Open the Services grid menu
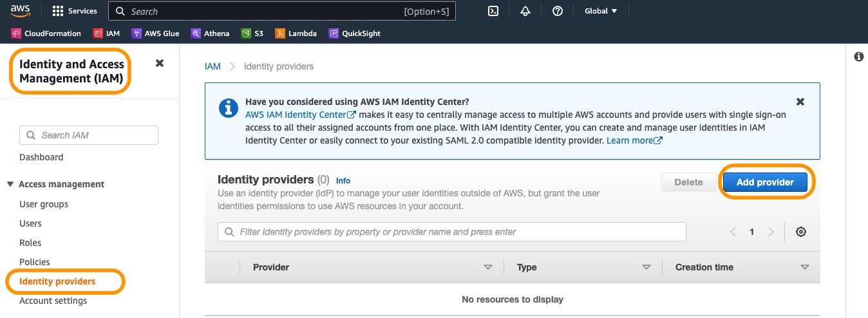 coord(74,11)
